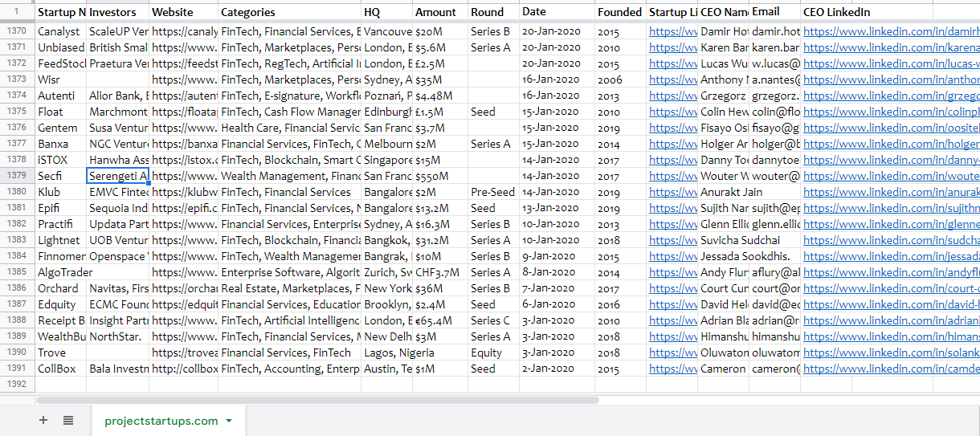Click the Suvicha Sudchai CEO name cell
Viewport: 980px width, 436px height.
[724, 240]
